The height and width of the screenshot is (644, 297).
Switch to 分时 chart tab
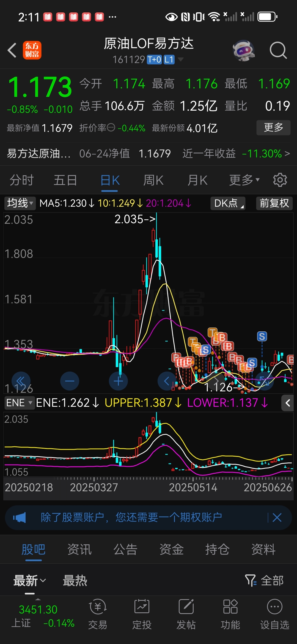22,181
